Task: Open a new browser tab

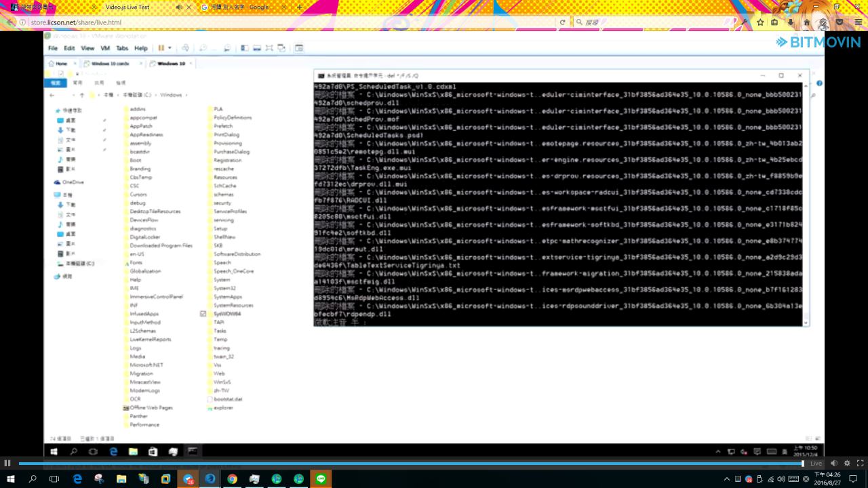Action: coord(300,7)
